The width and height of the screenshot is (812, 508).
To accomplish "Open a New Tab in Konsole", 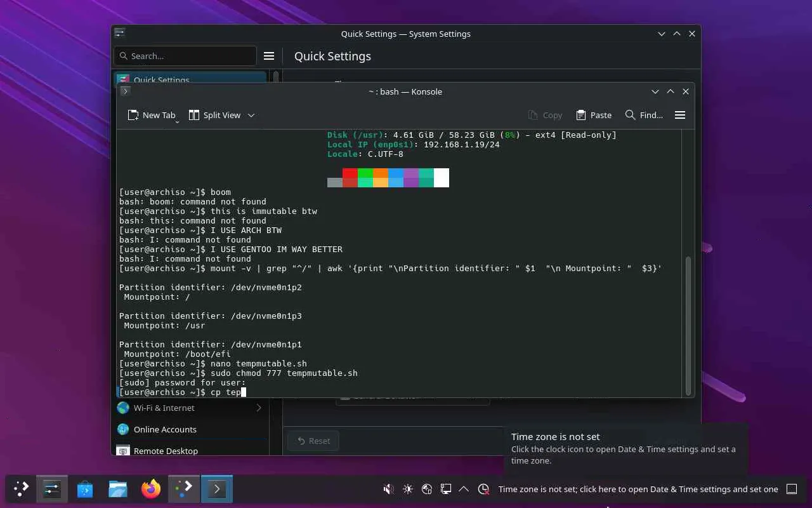I will click(151, 115).
